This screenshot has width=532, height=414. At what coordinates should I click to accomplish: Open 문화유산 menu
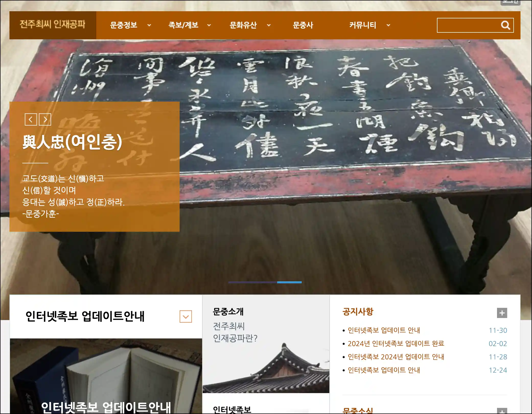[x=243, y=25]
